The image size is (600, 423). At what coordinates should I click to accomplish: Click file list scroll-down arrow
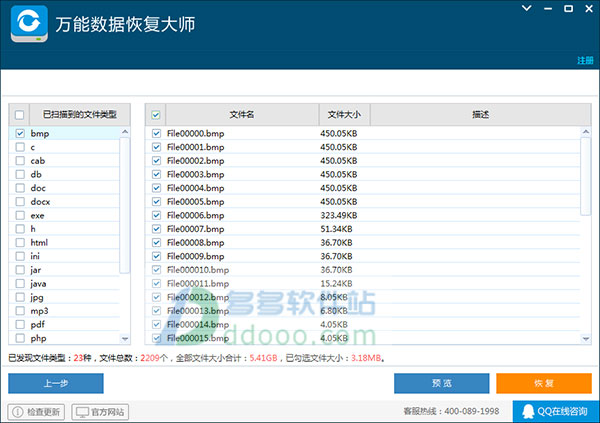pyautogui.click(x=586, y=339)
